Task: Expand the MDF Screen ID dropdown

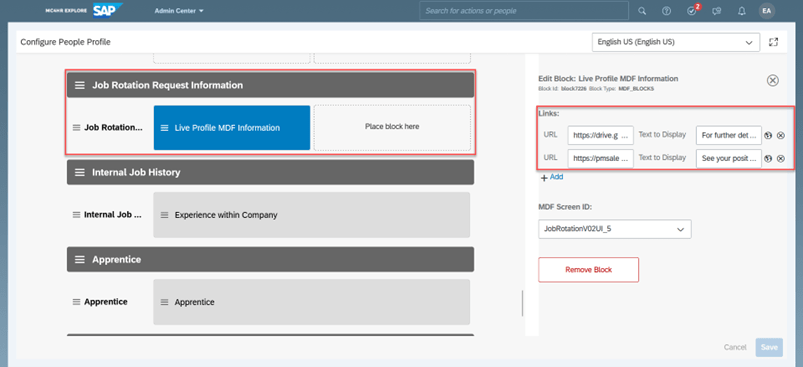Action: click(615, 229)
